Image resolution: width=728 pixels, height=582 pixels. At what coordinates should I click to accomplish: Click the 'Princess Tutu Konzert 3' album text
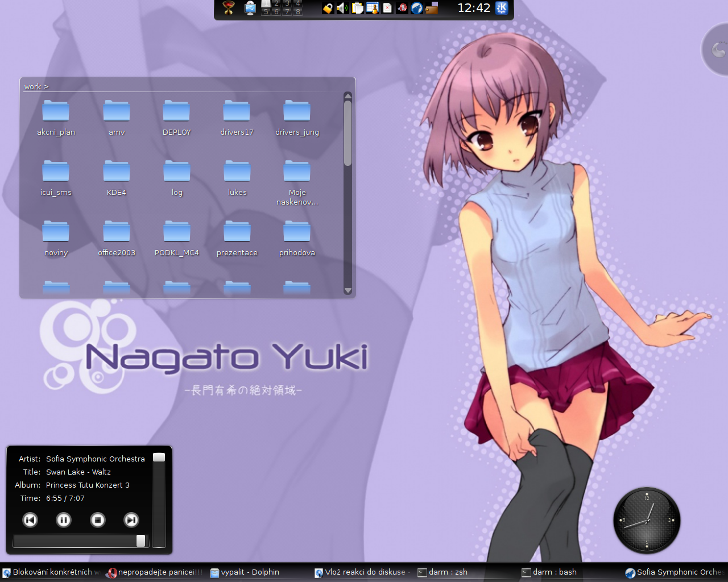tap(88, 485)
